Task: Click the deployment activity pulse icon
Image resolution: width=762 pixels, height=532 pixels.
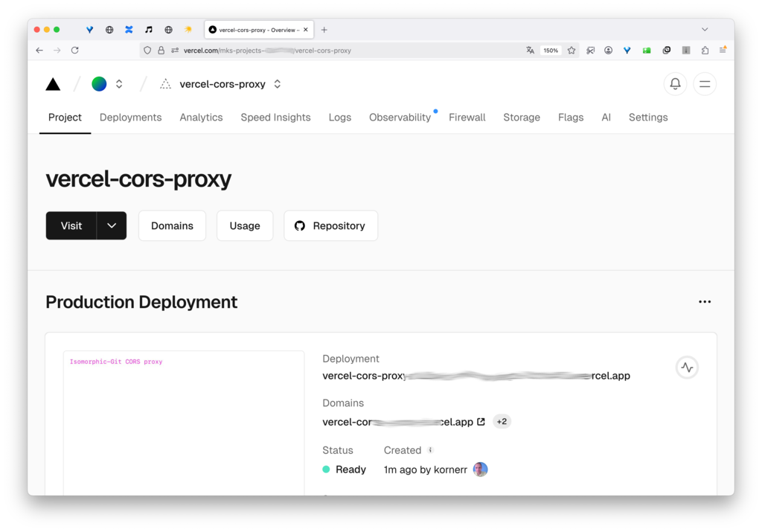Action: 687,368
